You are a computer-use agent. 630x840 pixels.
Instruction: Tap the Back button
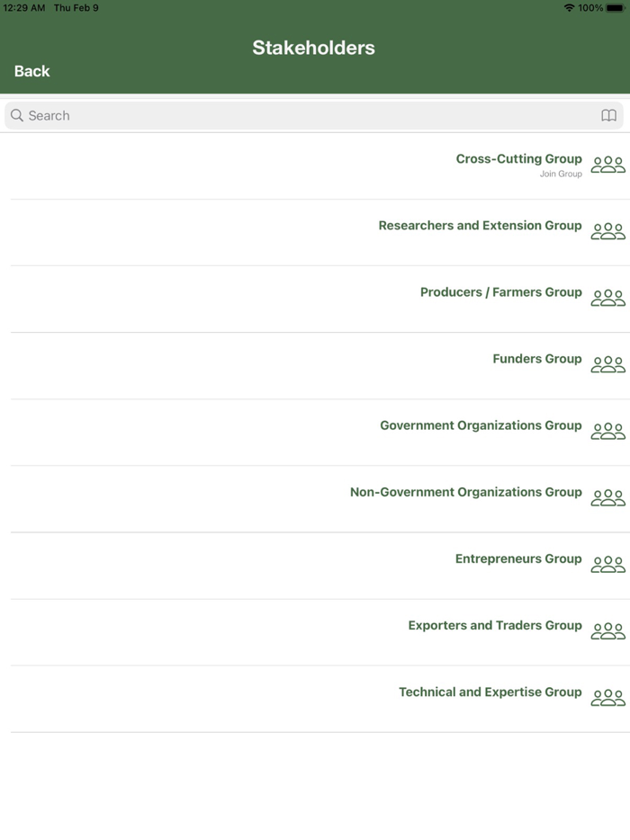point(31,70)
